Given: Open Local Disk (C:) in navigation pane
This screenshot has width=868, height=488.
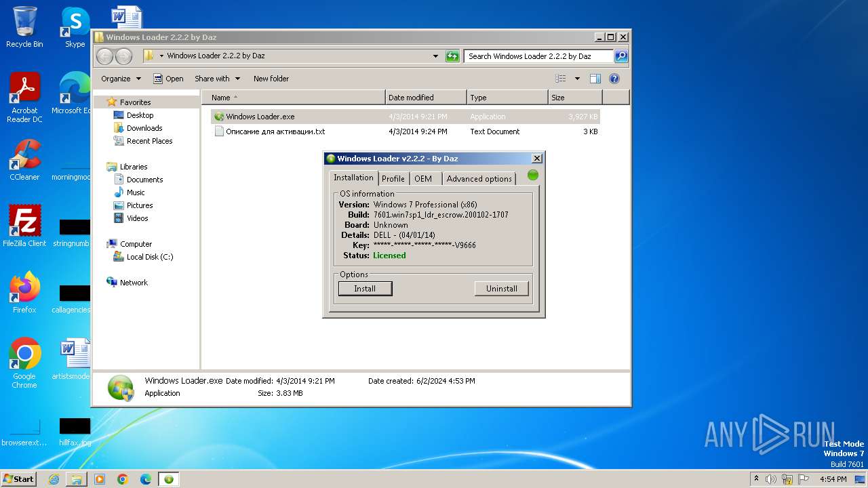Looking at the screenshot, I should pos(149,257).
